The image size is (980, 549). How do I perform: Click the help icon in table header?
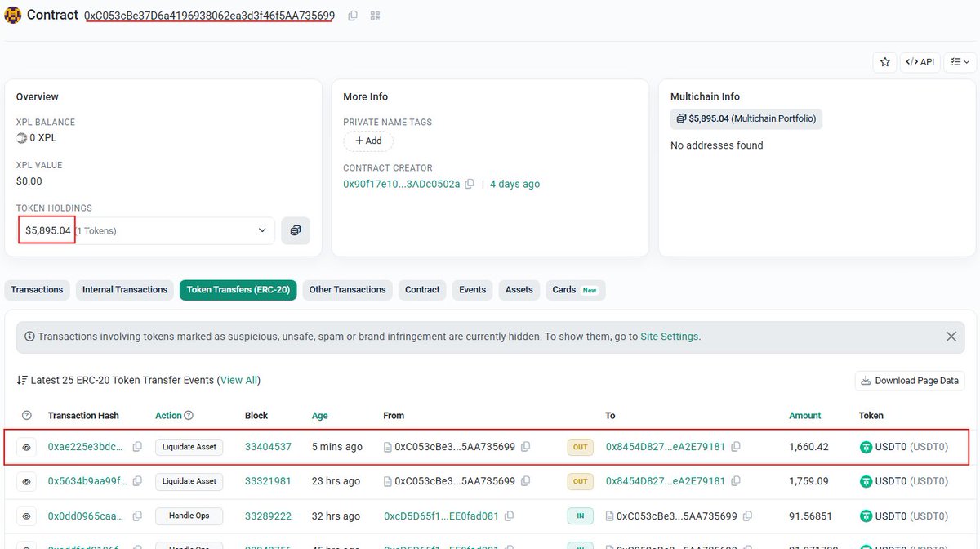(x=27, y=416)
